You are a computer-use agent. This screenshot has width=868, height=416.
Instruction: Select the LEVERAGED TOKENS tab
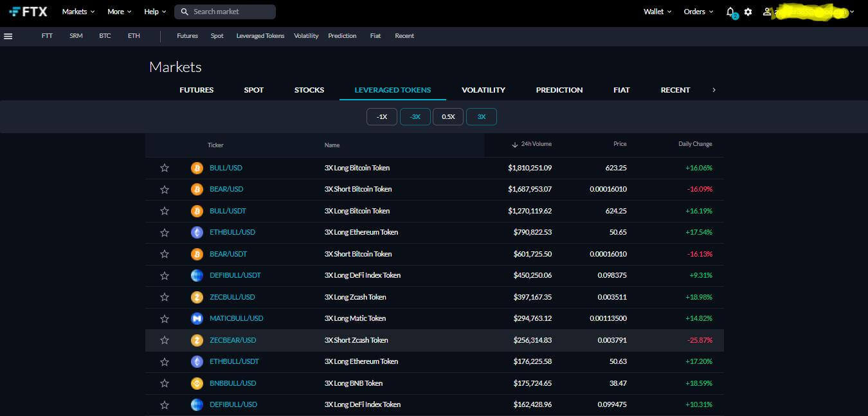coord(393,90)
